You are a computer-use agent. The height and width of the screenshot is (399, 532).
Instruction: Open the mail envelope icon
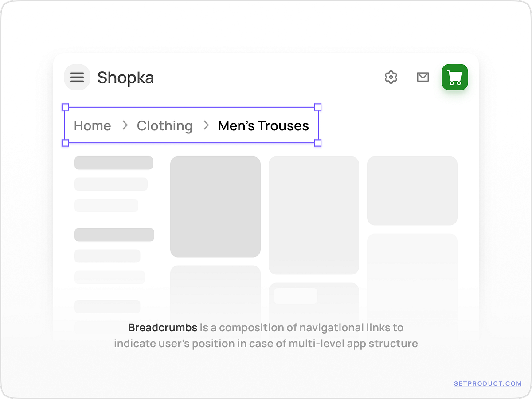[x=422, y=77]
